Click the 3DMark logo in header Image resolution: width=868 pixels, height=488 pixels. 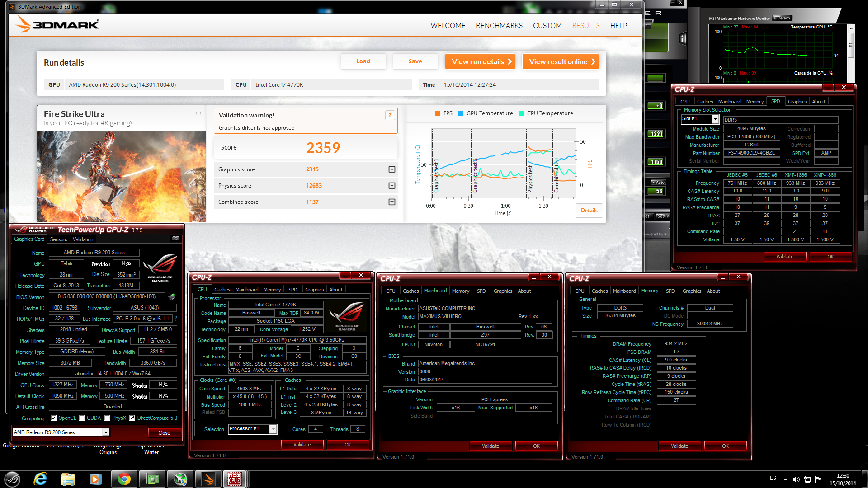pos(57,24)
